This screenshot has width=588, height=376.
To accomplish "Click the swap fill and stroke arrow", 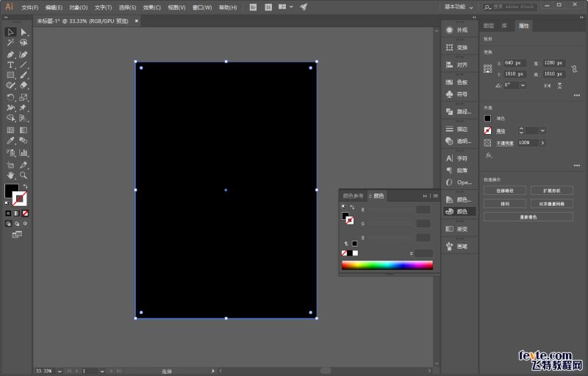I will (x=25, y=186).
